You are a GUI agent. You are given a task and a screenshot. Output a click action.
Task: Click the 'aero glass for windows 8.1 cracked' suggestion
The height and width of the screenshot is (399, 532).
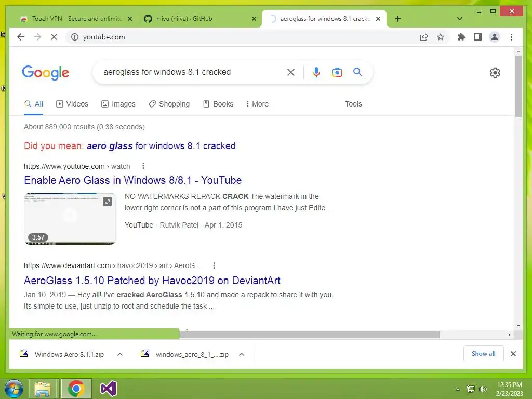point(161,146)
